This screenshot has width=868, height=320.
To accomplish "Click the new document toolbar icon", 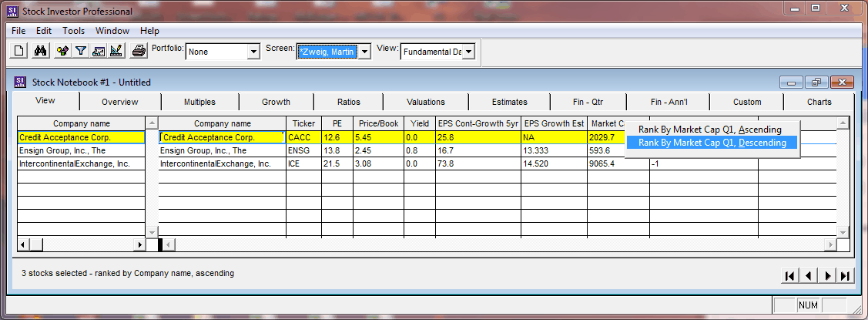I will 20,52.
